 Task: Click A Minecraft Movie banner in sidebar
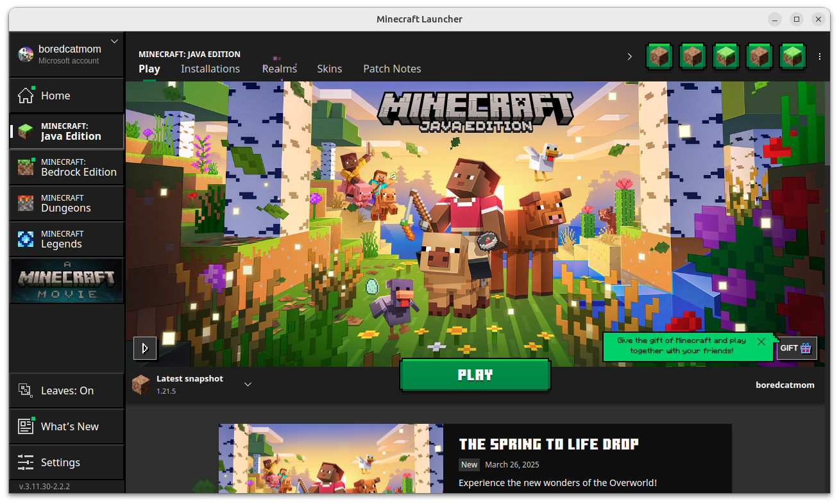[x=66, y=280]
